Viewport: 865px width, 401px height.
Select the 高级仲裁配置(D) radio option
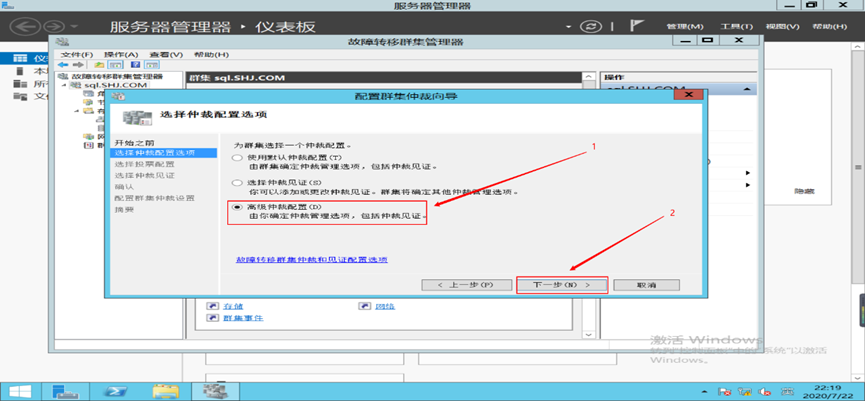[237, 207]
